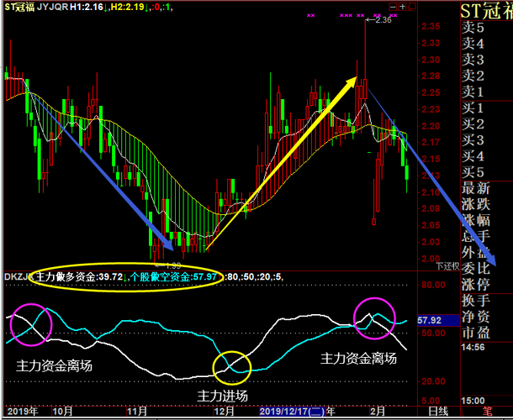The width and height of the screenshot is (513, 420).
Task: Click the 2.30 price axis label
Action: tap(431, 60)
